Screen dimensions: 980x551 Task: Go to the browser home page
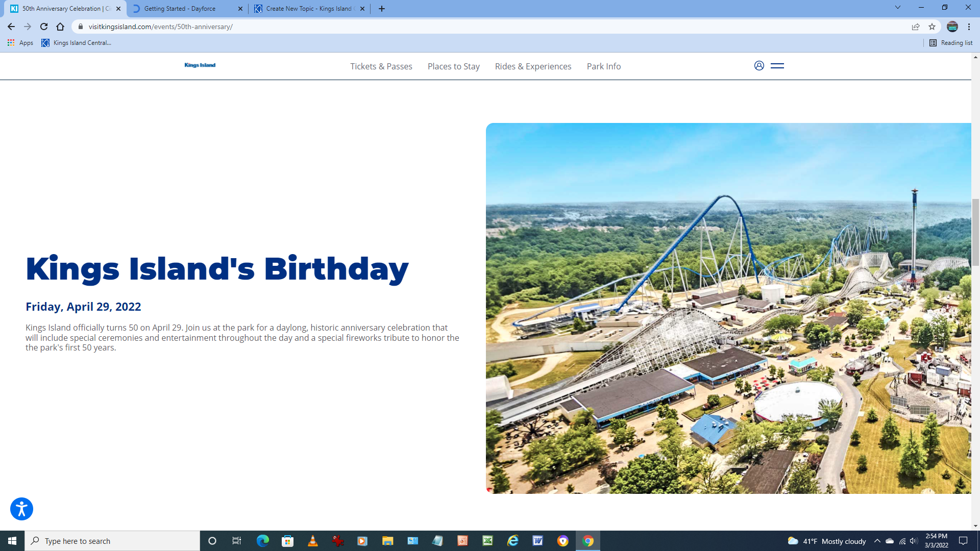pyautogui.click(x=60, y=27)
